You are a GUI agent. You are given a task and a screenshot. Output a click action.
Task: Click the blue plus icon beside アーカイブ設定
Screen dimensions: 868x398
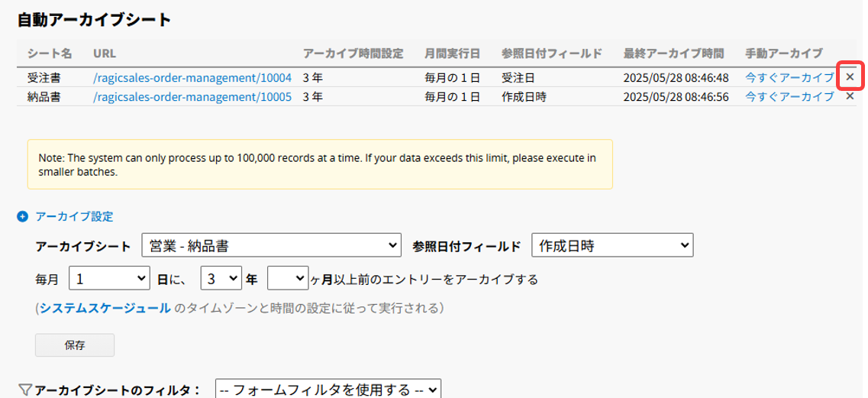22,217
